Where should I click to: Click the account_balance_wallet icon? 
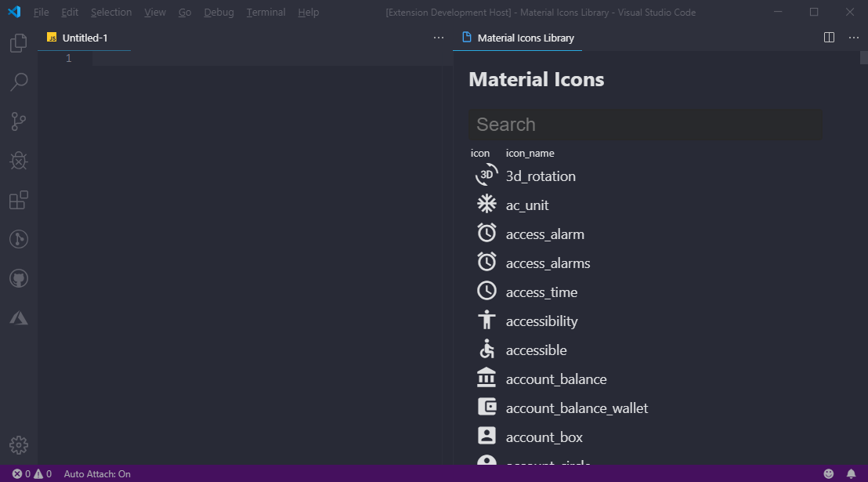(486, 407)
